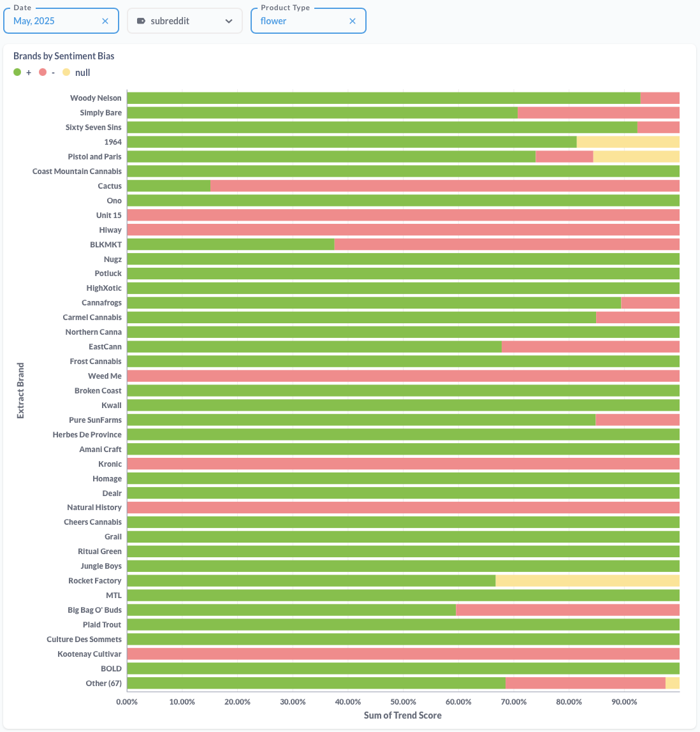Select the Natural History brand label
Image resolution: width=700 pixels, height=732 pixels.
click(x=94, y=508)
